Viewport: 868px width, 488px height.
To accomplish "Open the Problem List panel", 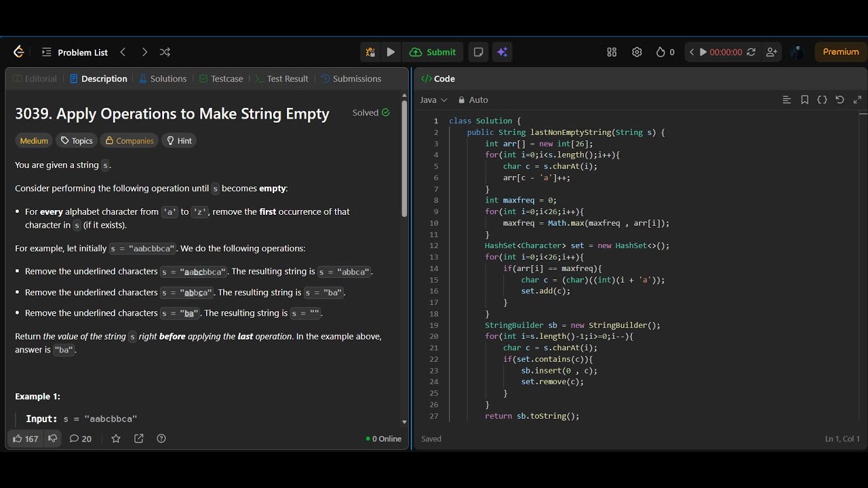I will coord(75,52).
